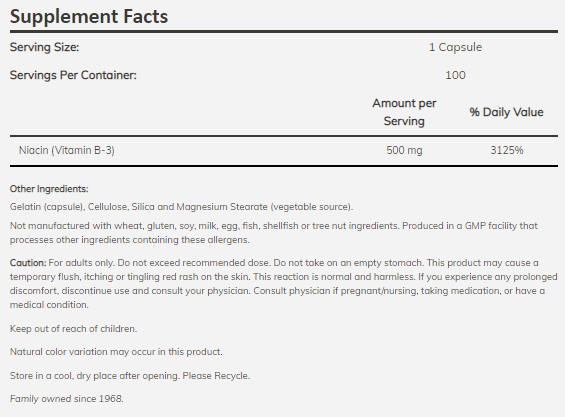The width and height of the screenshot is (565, 417).
Task: Click the Keep out of reach of children line
Action: (x=74, y=329)
